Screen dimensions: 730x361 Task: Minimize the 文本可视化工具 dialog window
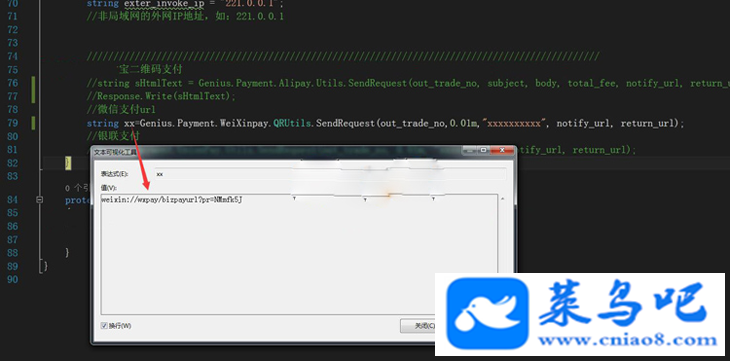click(470, 150)
